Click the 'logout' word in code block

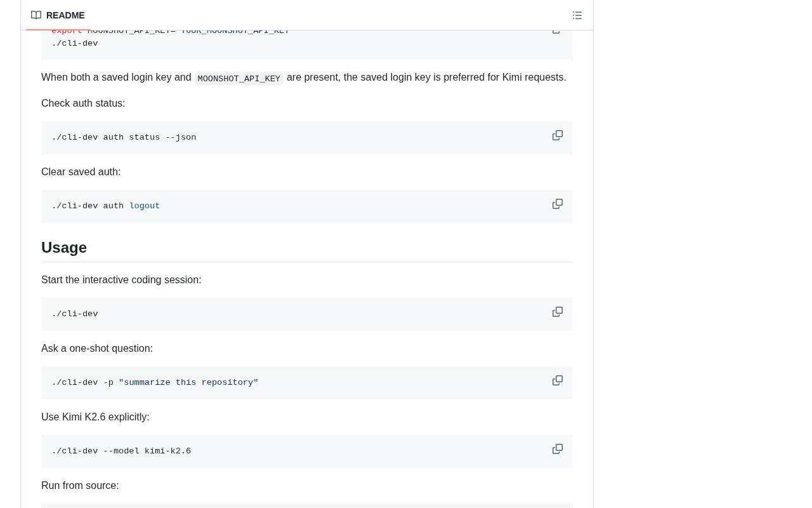tap(145, 206)
